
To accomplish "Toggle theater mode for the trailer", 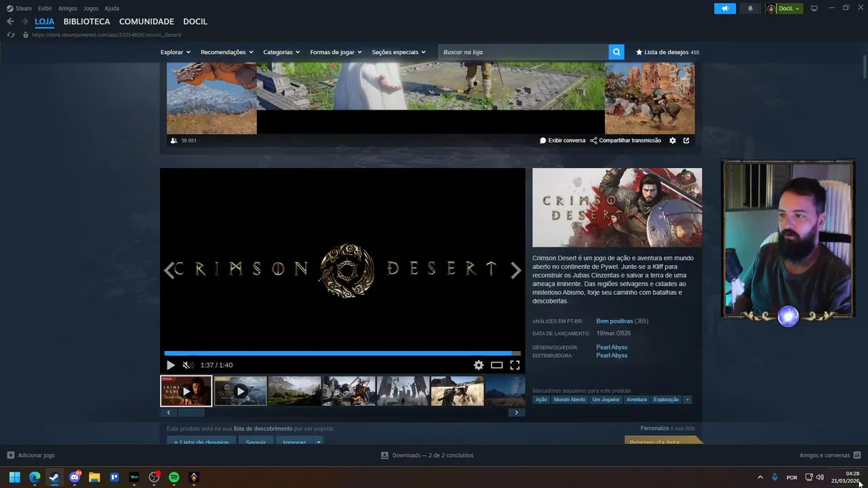I will click(497, 365).
